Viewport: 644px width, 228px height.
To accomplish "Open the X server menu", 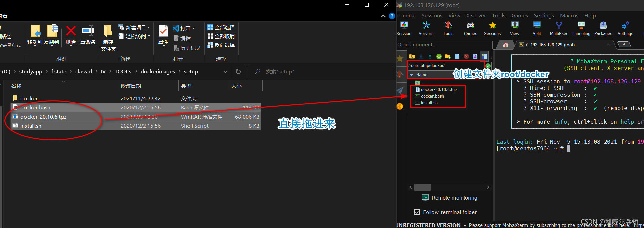I will (476, 16).
